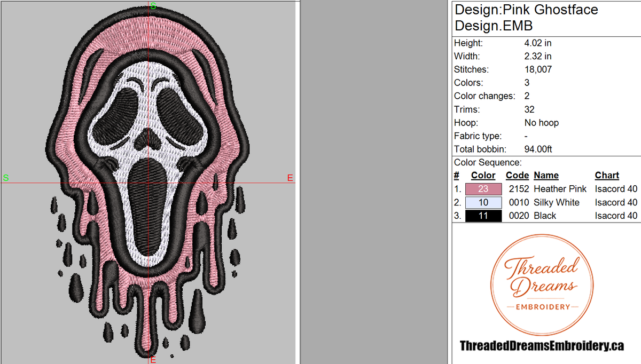641x364 pixels.
Task: Click 'Isacord 40' chart in Heather Pink row
Action: [616, 189]
